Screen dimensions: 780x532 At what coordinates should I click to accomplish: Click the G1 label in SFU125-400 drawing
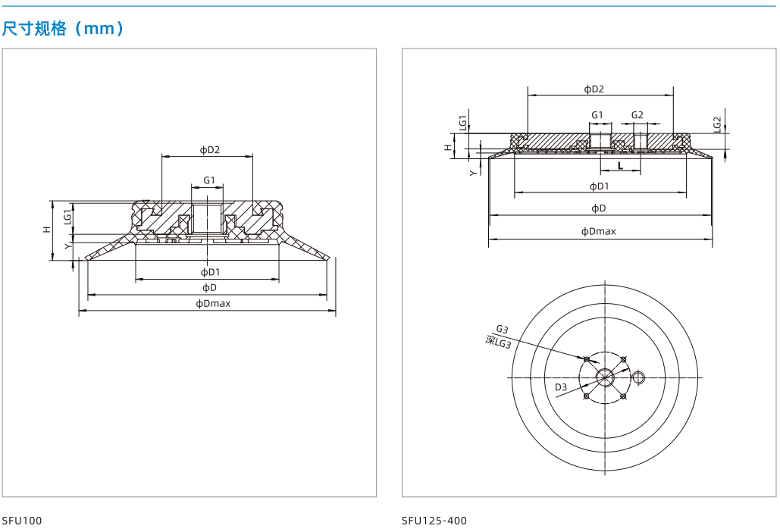(597, 115)
